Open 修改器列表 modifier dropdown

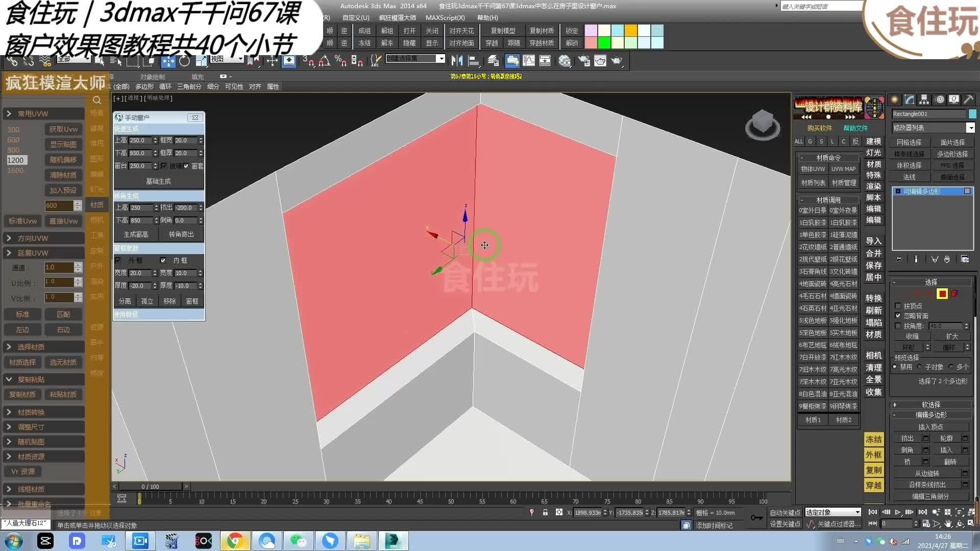[933, 128]
